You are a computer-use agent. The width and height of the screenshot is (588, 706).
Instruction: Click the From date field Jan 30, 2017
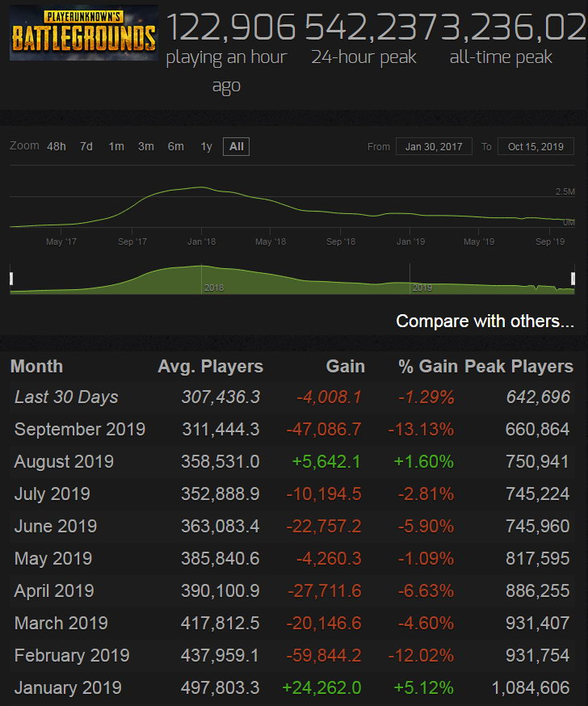click(434, 147)
